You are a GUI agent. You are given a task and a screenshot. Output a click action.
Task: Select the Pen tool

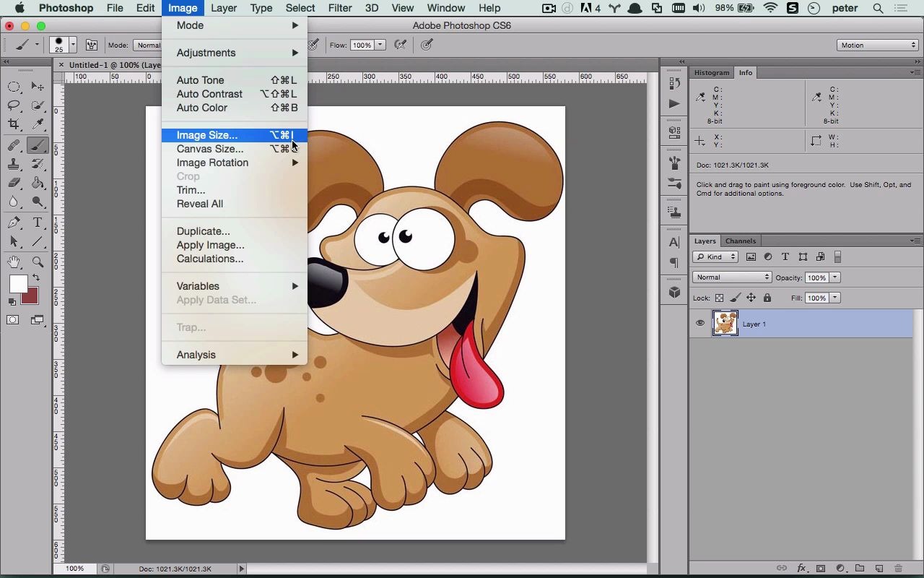tap(14, 223)
